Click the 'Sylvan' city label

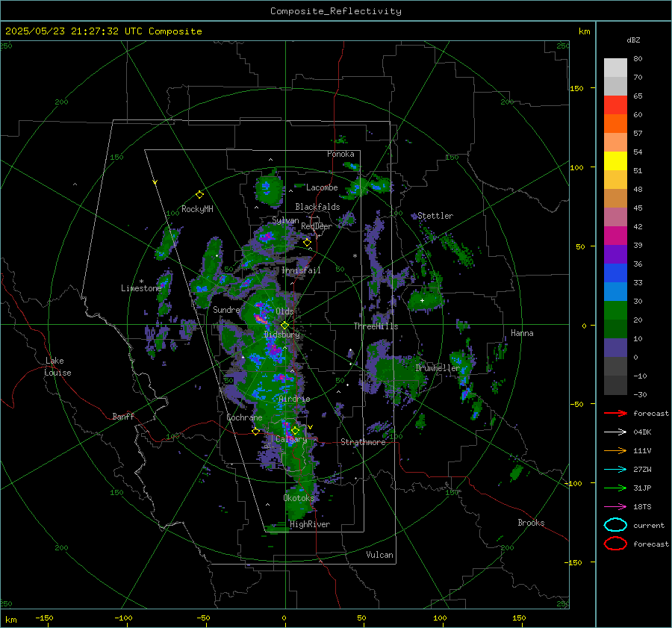coord(285,220)
